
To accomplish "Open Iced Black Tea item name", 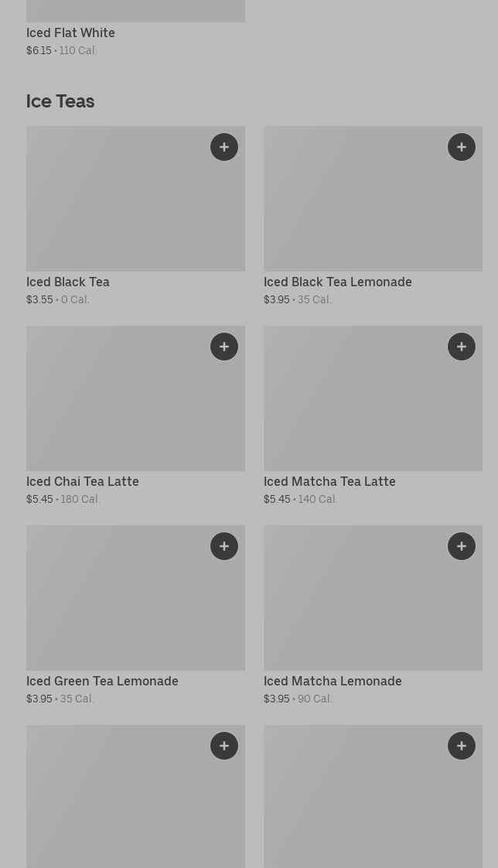I will pos(68,282).
